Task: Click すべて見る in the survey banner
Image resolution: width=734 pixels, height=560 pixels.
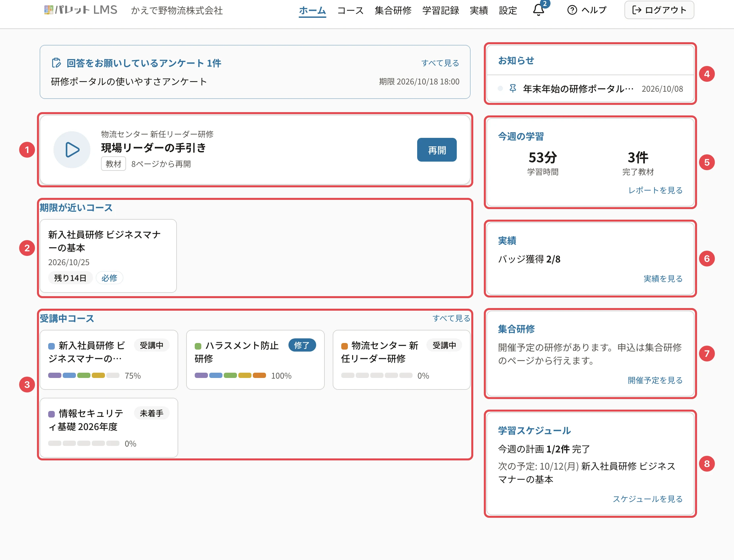Action: (x=440, y=63)
